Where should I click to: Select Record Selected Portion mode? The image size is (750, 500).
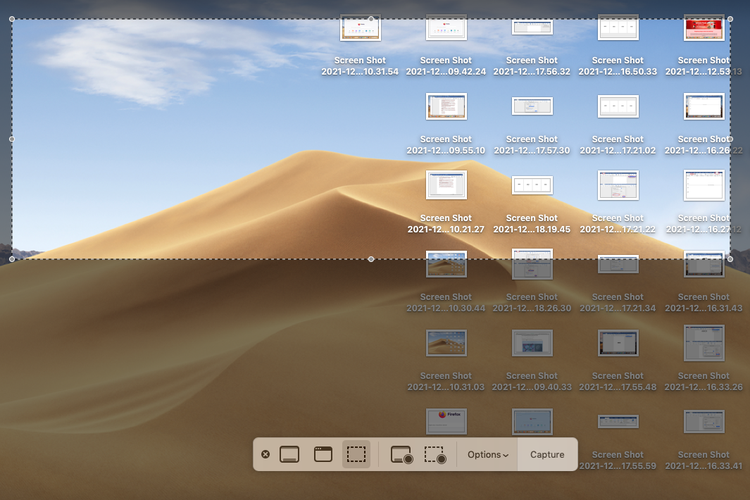(435, 454)
